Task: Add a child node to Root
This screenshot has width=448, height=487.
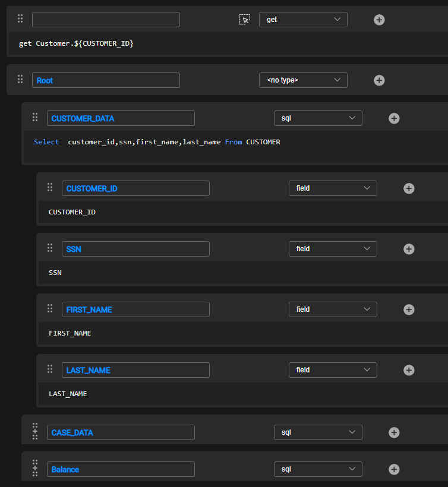Action: [379, 80]
